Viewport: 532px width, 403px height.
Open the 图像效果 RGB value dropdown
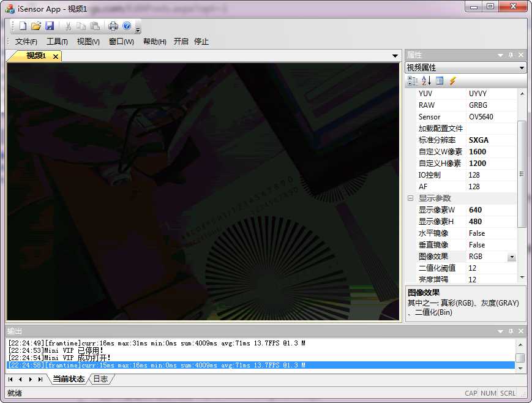(x=512, y=257)
